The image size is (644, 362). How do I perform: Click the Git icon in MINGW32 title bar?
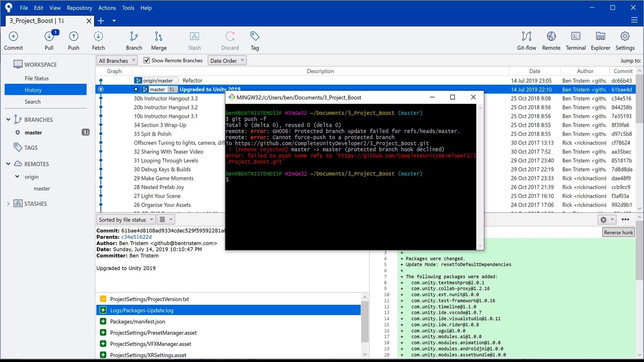(231, 97)
